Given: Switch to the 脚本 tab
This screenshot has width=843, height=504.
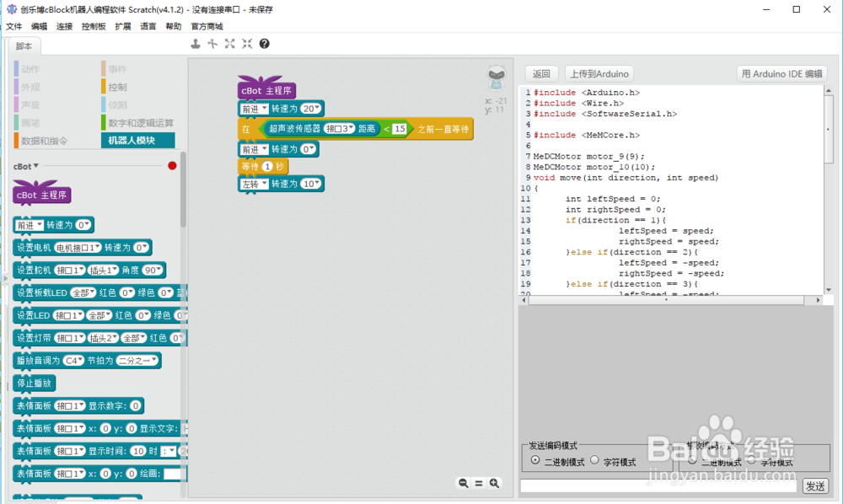Looking at the screenshot, I should [x=24, y=46].
